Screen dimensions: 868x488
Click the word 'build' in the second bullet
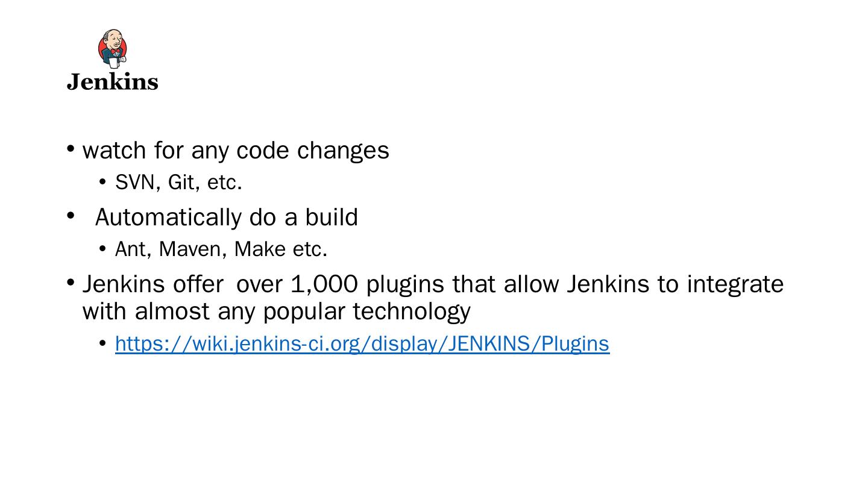coord(331,217)
